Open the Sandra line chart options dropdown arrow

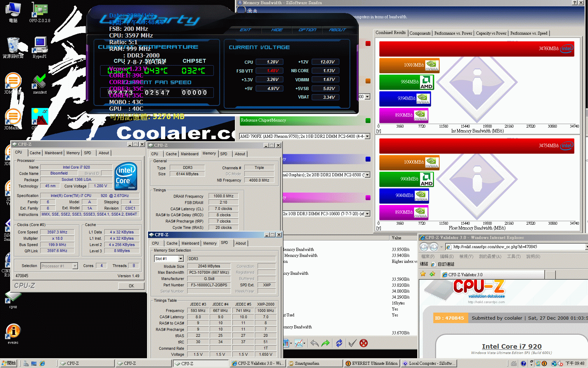click(x=304, y=343)
